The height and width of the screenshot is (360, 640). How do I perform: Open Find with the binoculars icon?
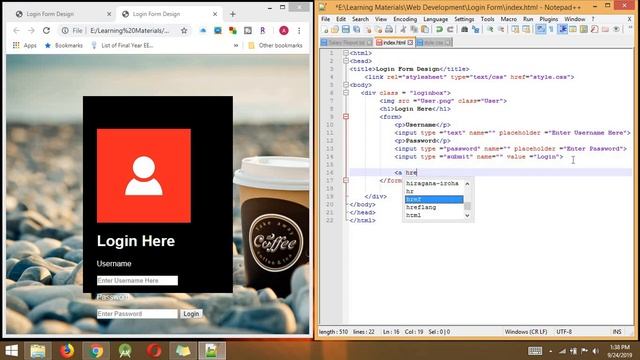[464, 29]
